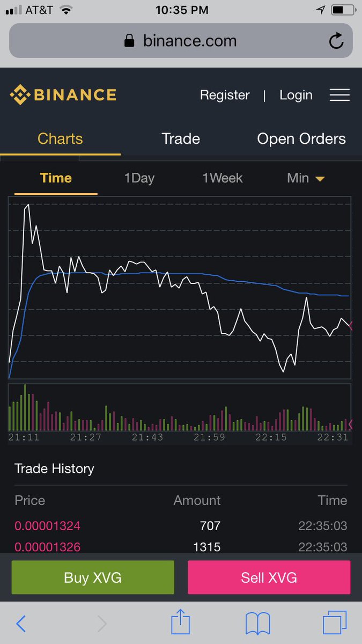Viewport: 362px width, 644px height.
Task: Open the Login link
Action: click(295, 95)
